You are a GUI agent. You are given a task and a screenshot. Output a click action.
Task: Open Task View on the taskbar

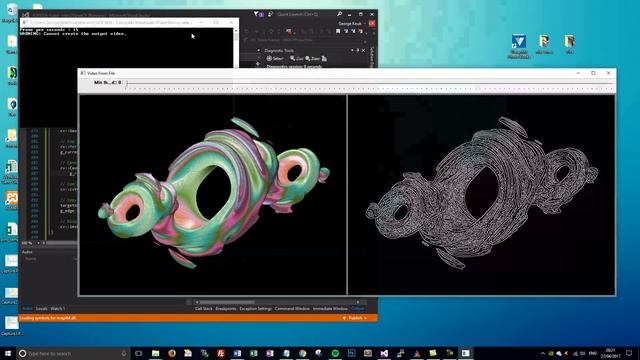click(139, 353)
